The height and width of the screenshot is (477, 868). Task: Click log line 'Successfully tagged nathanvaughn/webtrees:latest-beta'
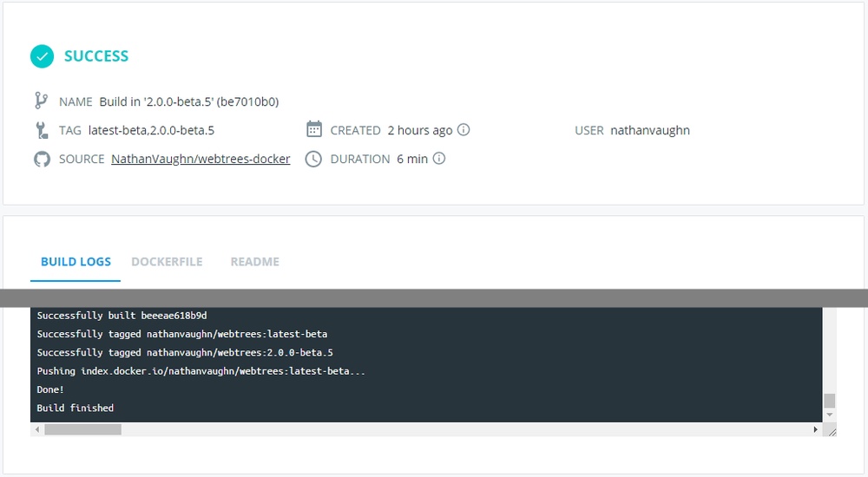(x=182, y=334)
